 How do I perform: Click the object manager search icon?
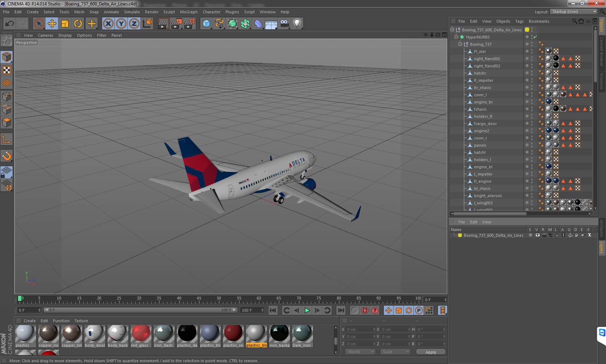[574, 21]
